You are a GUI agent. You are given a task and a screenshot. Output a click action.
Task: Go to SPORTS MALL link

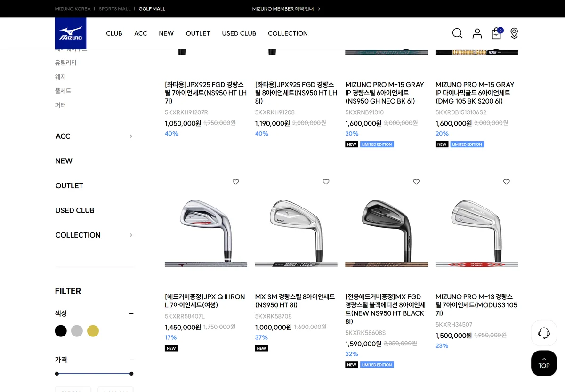tap(115, 9)
